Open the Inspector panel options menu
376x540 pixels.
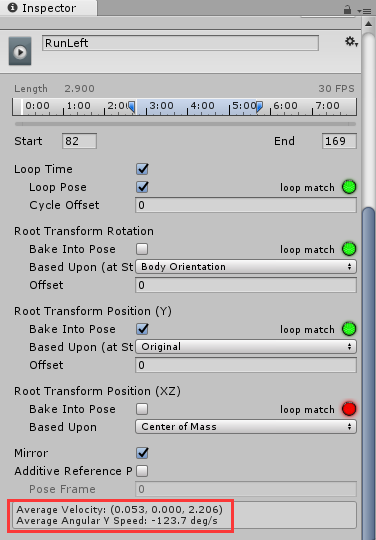[x=364, y=11]
